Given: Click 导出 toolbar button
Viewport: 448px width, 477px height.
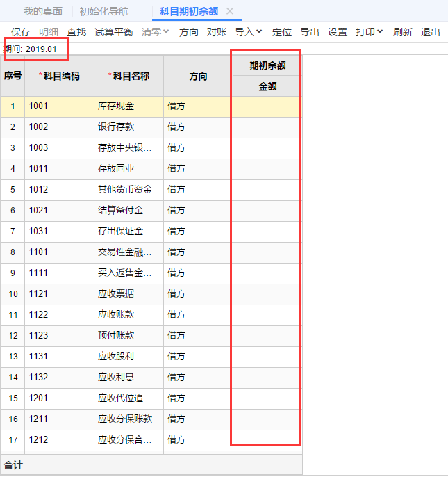Looking at the screenshot, I should [x=310, y=32].
